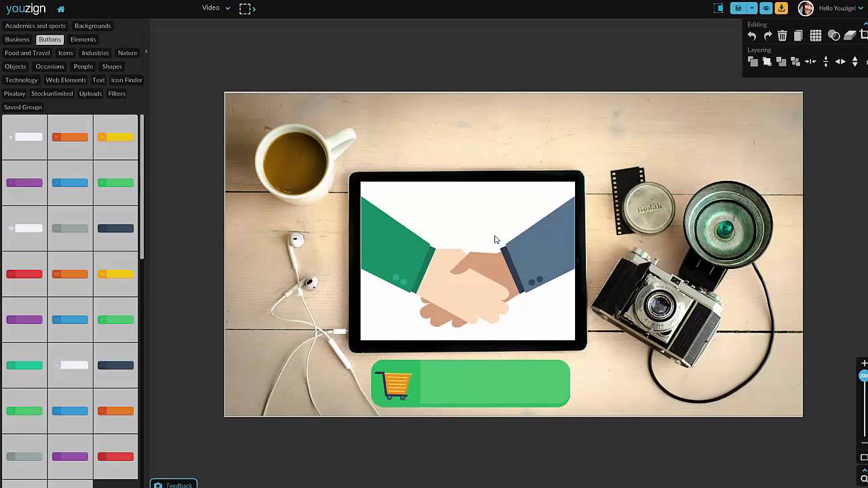Open the People category
868x488 pixels.
[83, 66]
